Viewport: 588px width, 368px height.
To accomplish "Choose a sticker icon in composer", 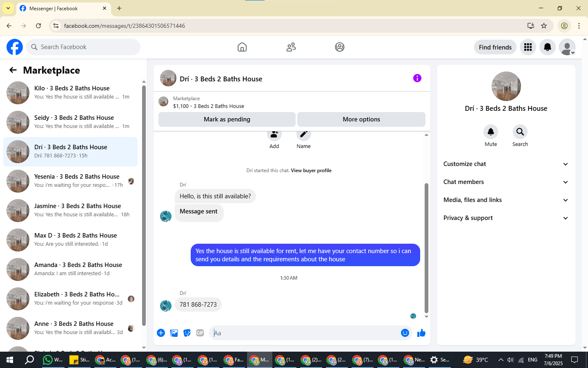I will (187, 333).
